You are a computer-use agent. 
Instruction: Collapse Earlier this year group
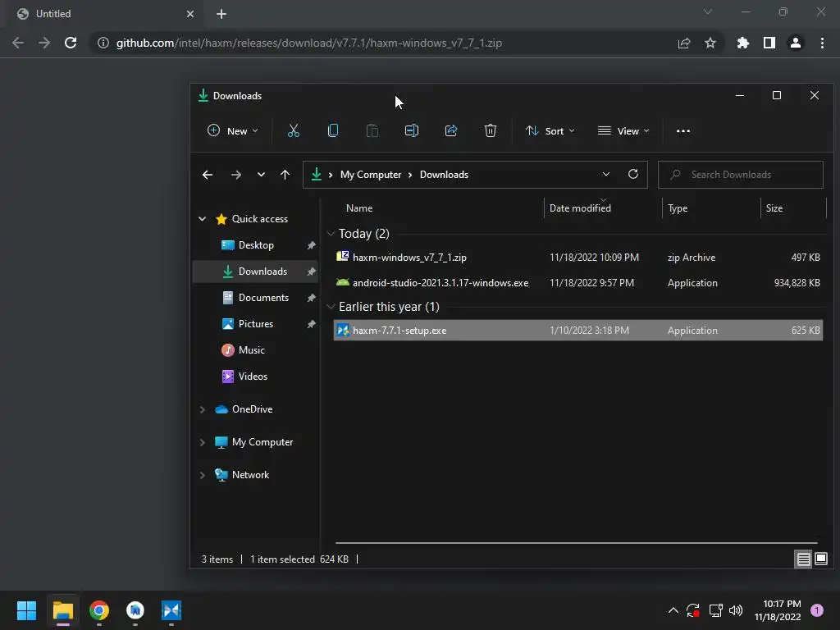pyautogui.click(x=331, y=307)
